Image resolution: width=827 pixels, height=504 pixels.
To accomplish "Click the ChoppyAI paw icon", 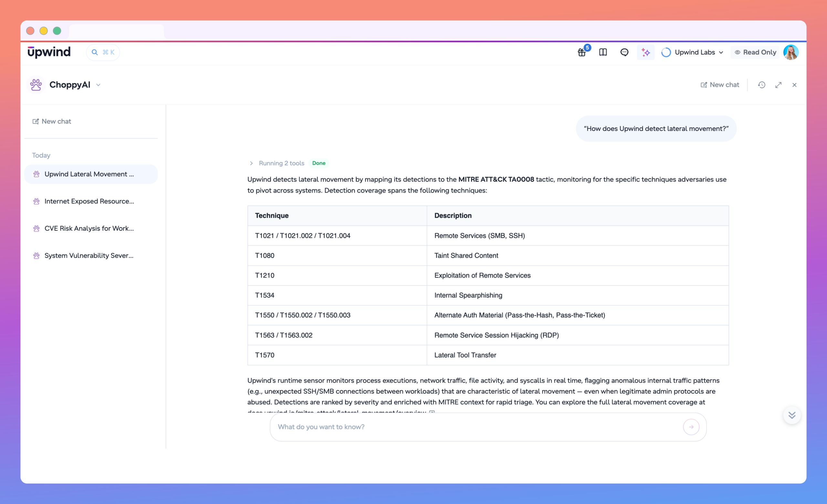I will [x=36, y=85].
